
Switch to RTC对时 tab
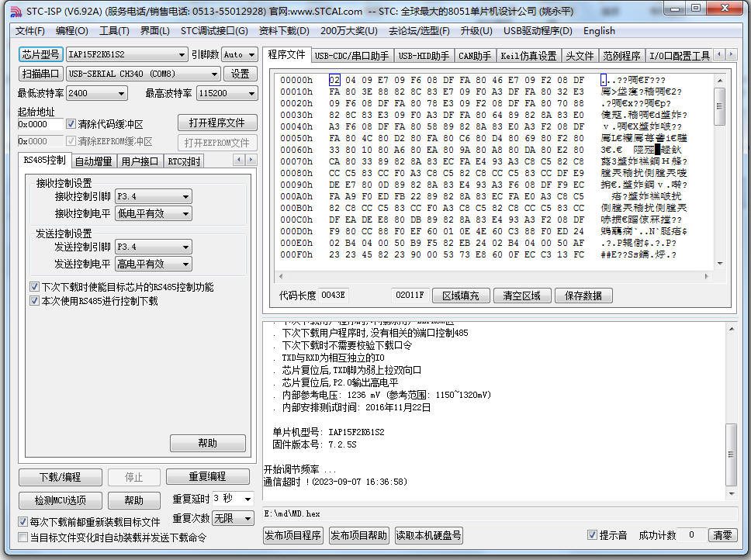[184, 161]
